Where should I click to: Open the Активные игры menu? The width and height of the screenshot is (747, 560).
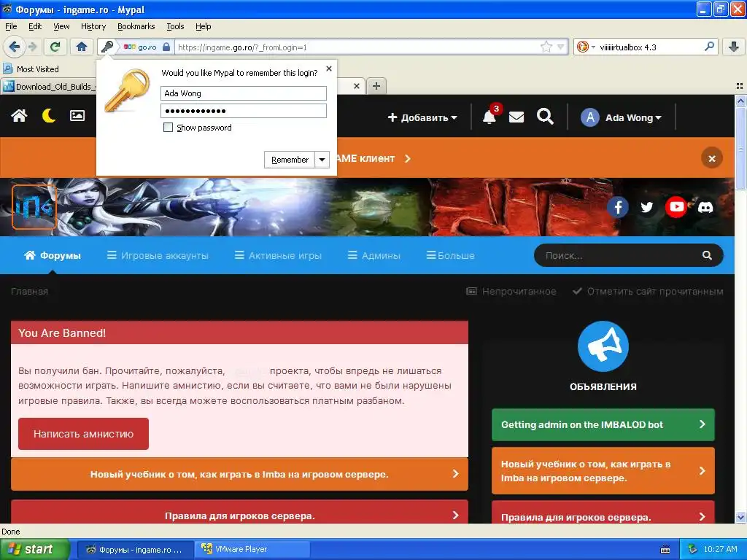pos(278,256)
